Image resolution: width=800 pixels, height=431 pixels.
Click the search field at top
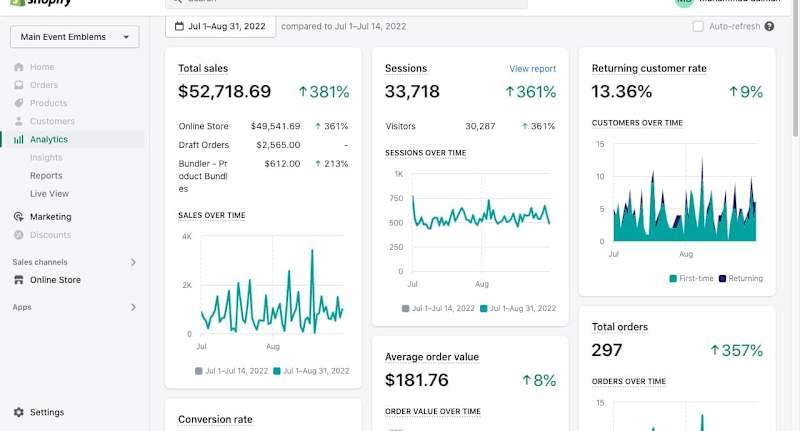(x=346, y=3)
